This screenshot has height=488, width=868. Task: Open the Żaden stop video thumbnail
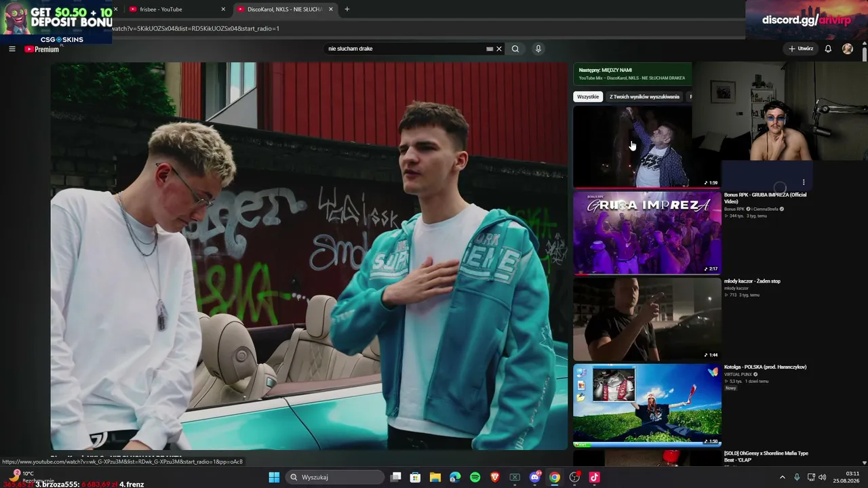click(647, 319)
